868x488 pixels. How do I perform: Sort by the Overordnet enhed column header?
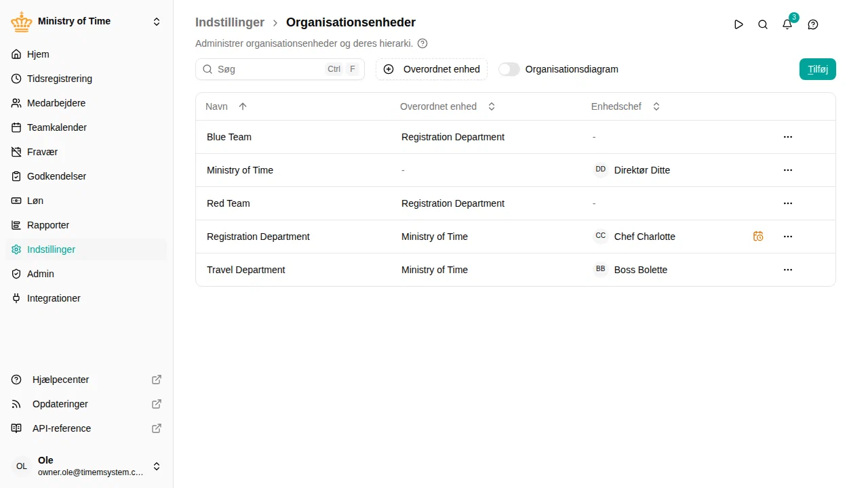click(x=448, y=106)
